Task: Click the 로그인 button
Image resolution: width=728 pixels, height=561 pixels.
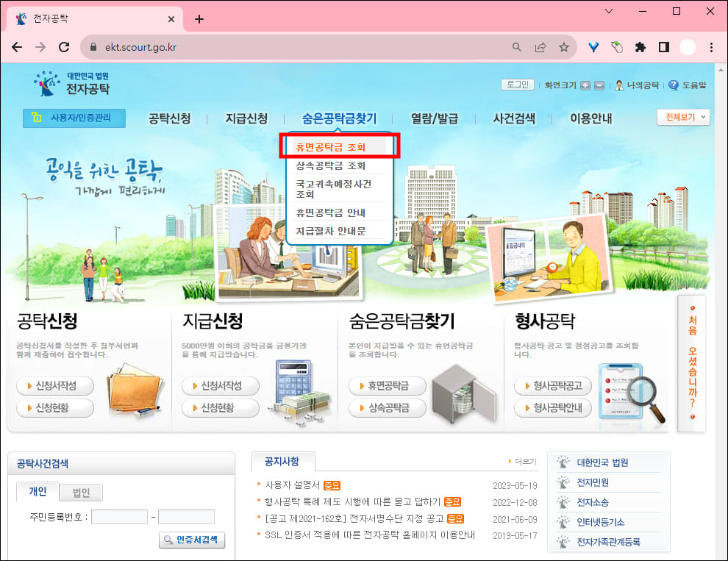Action: coord(516,85)
